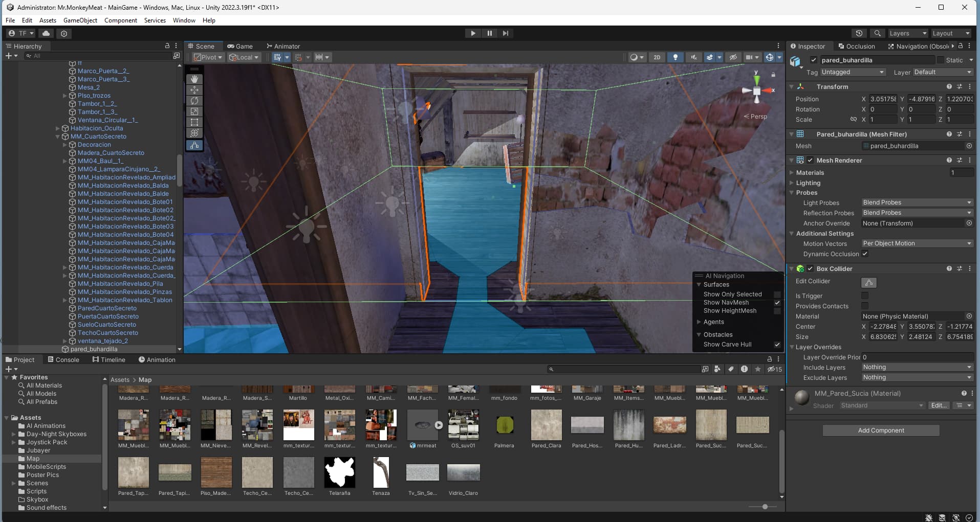Select the Hand view tool

coord(194,79)
